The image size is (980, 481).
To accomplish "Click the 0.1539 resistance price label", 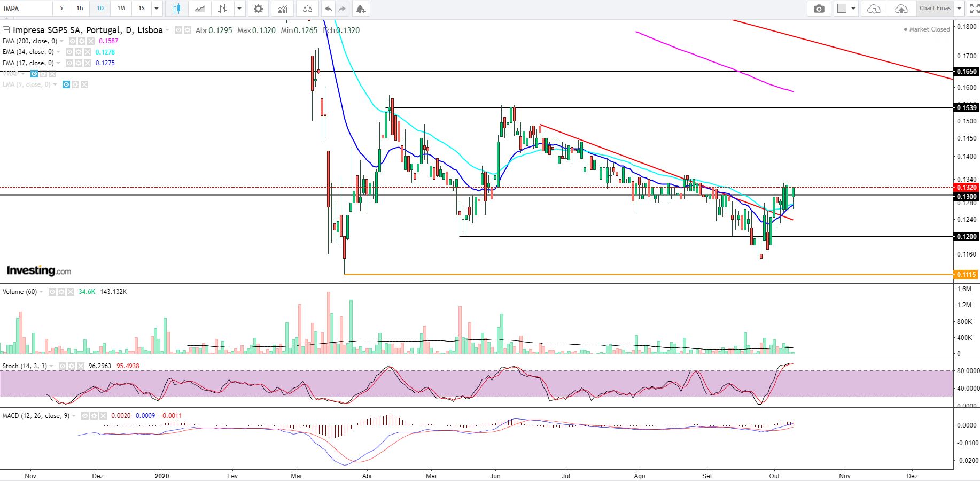I will click(967, 108).
